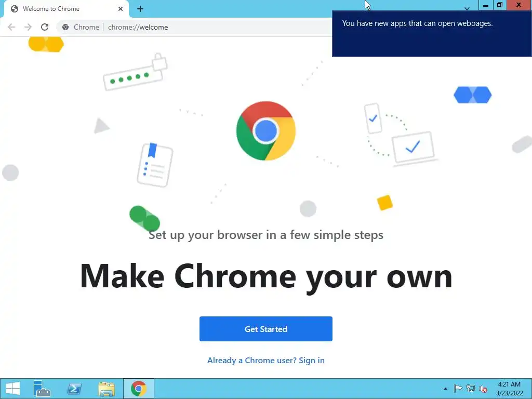Viewport: 532px width, 399px height.
Task: Go forward with the browser forward arrow
Action: tap(28, 27)
